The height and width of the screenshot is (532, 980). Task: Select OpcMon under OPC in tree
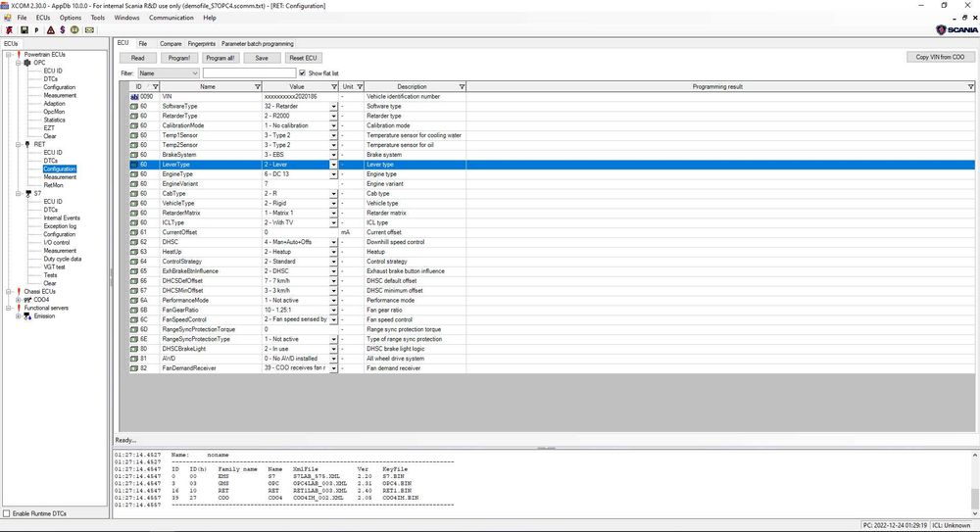tap(54, 112)
